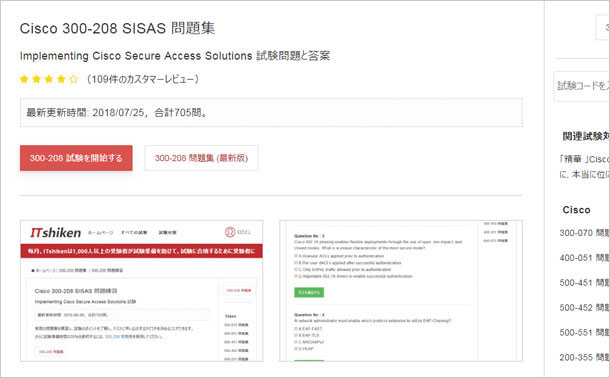Image resolution: width=610 pixels, height=378 pixels.
Task: Click the fourth yellow rating star
Action: click(61, 79)
